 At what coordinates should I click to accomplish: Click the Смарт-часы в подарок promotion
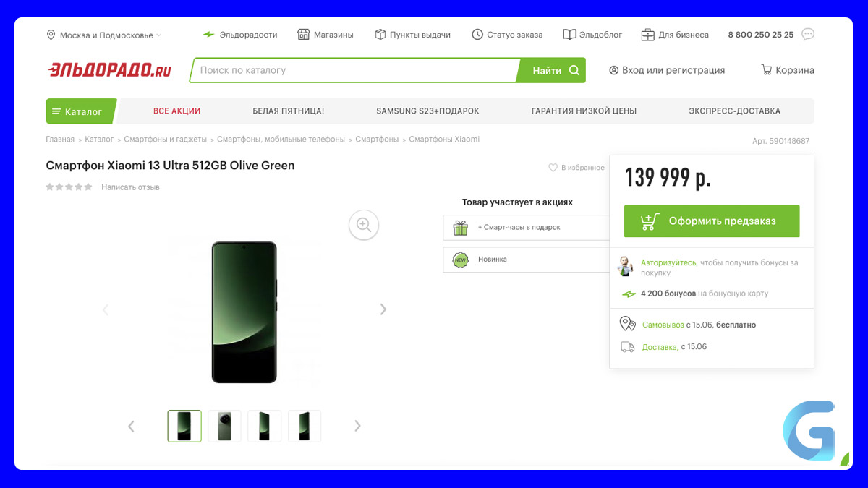tap(527, 228)
